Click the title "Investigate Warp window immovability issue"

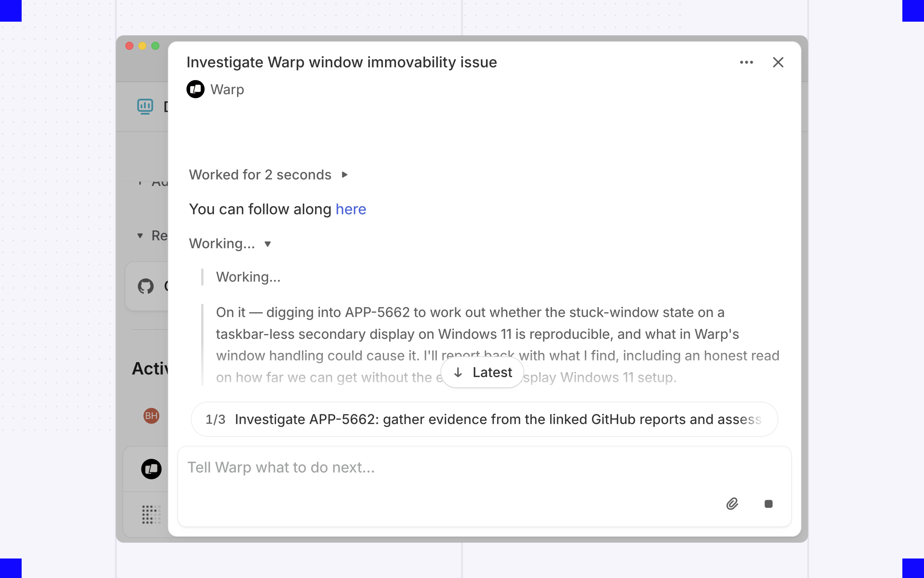pos(342,62)
